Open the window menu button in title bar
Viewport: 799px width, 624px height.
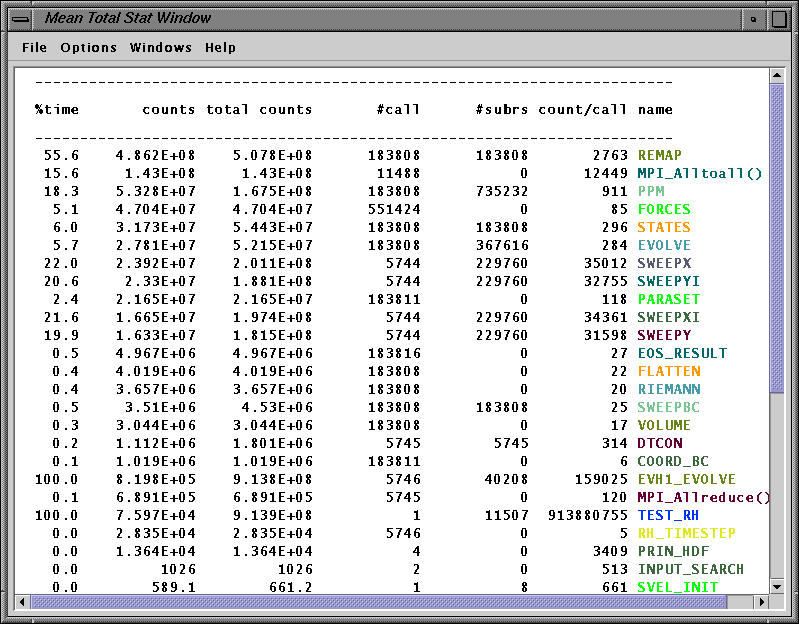pos(20,19)
